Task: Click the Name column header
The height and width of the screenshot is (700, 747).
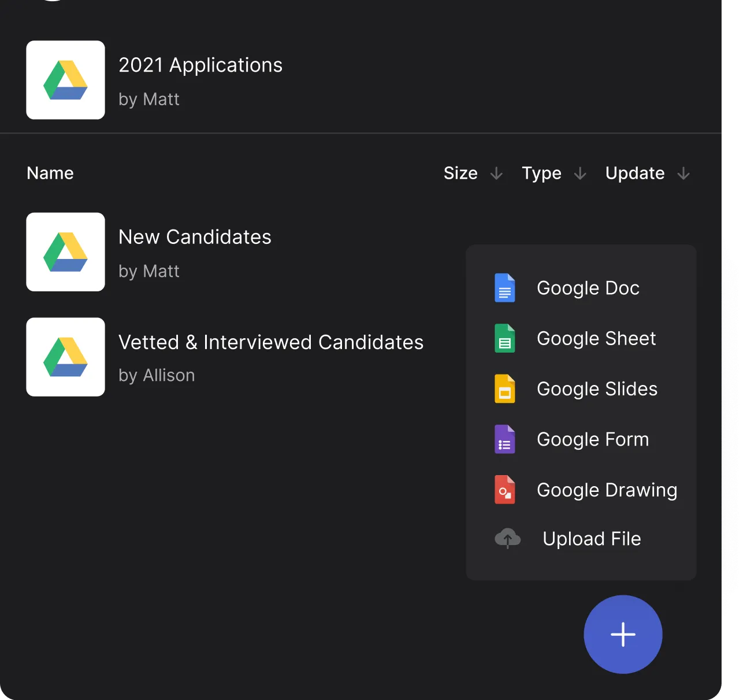Action: click(x=50, y=173)
